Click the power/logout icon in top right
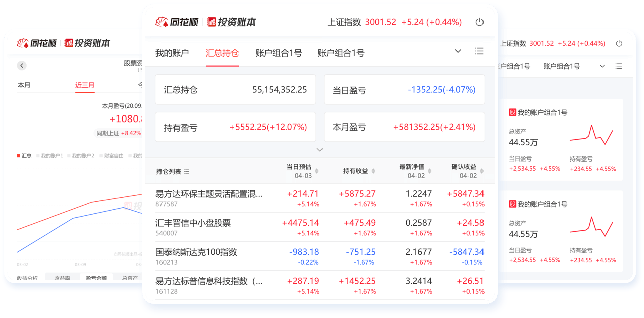Image resolution: width=644 pixels, height=318 pixels. [x=479, y=22]
